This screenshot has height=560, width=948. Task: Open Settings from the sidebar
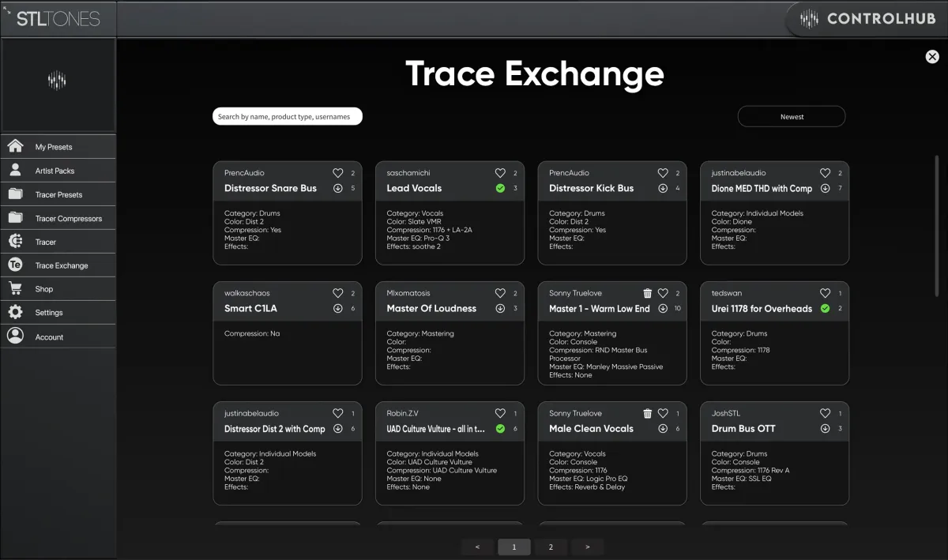pos(58,313)
